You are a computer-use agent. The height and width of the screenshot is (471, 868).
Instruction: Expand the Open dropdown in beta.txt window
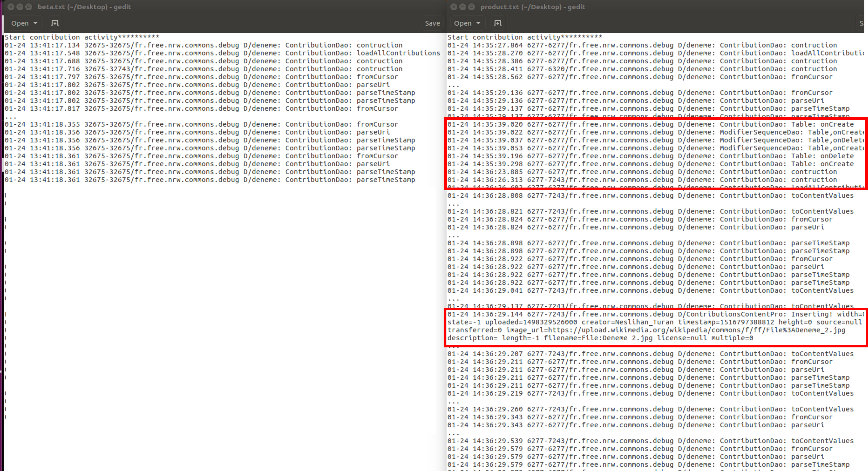tap(35, 23)
